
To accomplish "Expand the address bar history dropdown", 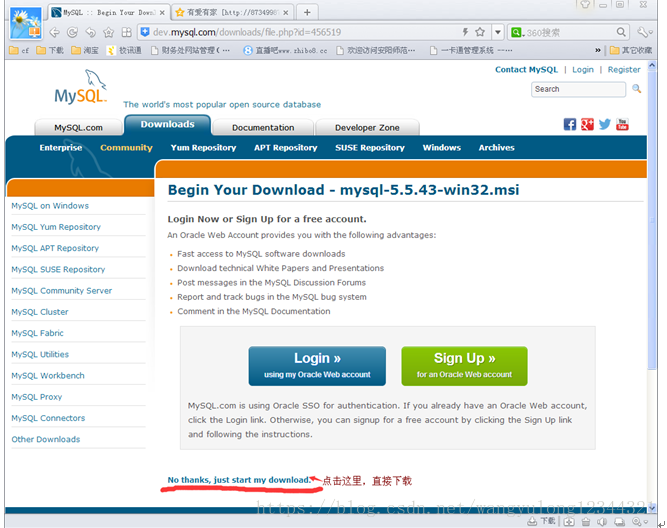I will pos(498,32).
